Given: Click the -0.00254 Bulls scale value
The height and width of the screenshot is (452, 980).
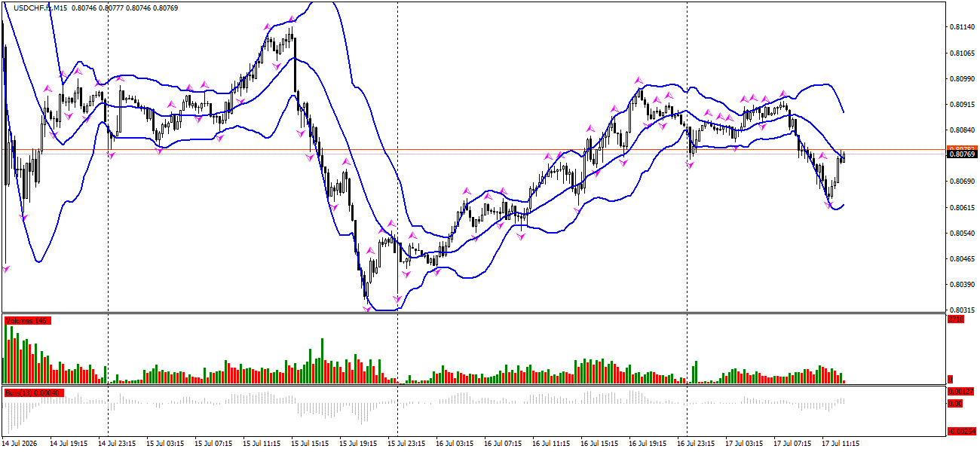Looking at the screenshot, I should coord(961,432).
